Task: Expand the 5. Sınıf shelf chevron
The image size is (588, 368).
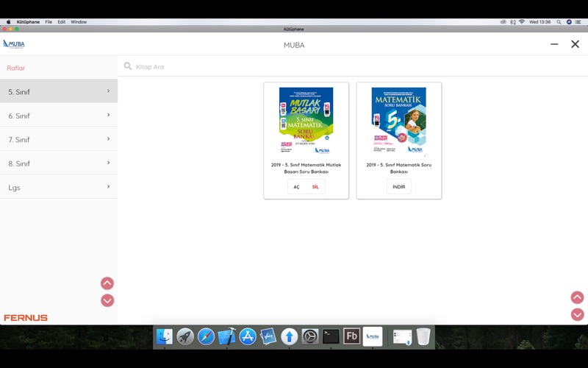Action: click(x=108, y=91)
